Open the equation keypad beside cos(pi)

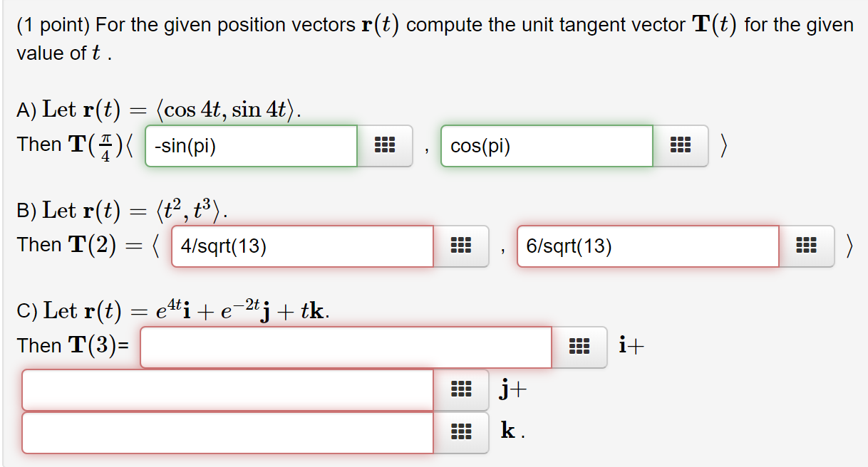681,146
